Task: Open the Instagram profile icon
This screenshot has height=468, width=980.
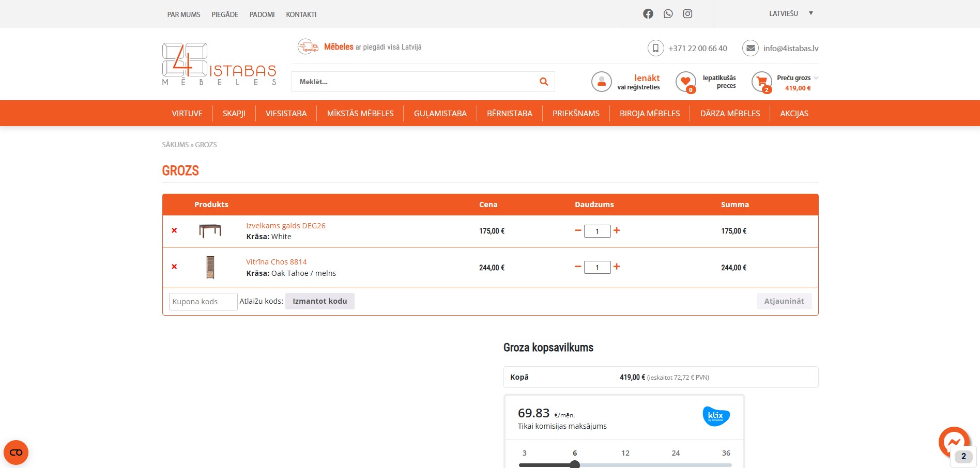Action: click(x=687, y=14)
